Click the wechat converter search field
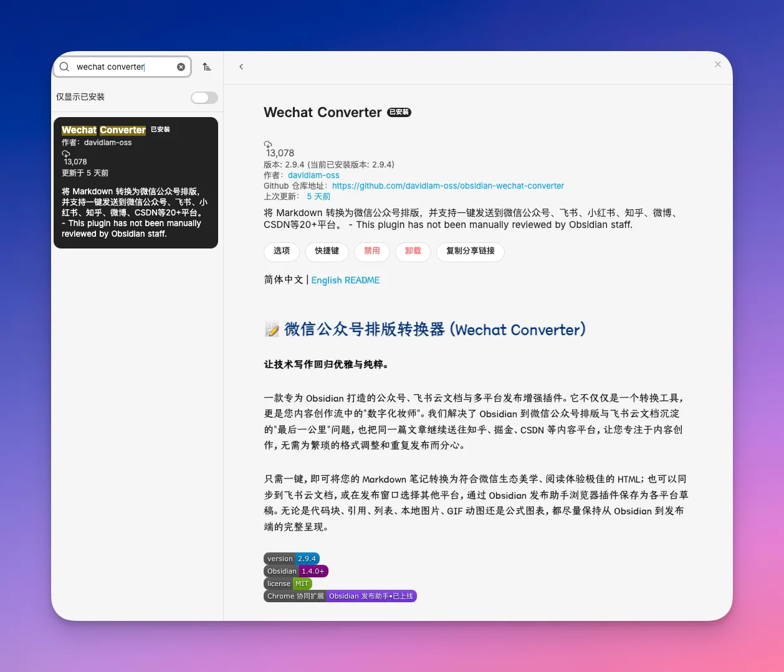 coord(123,67)
